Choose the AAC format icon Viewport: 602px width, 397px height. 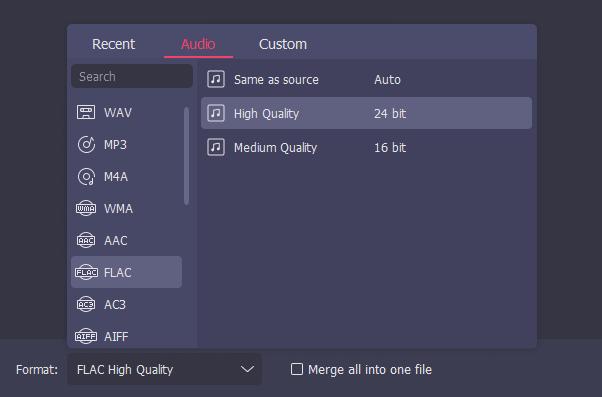pos(86,240)
